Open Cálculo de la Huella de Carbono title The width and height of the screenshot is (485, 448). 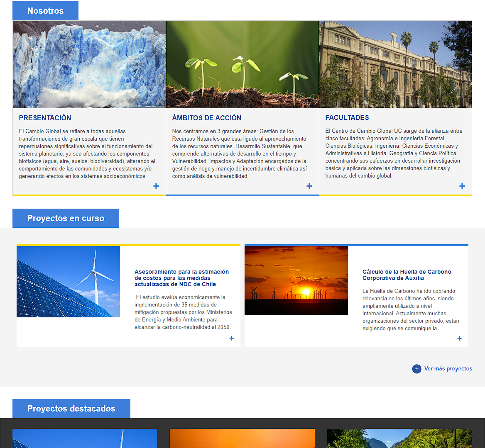point(407,275)
